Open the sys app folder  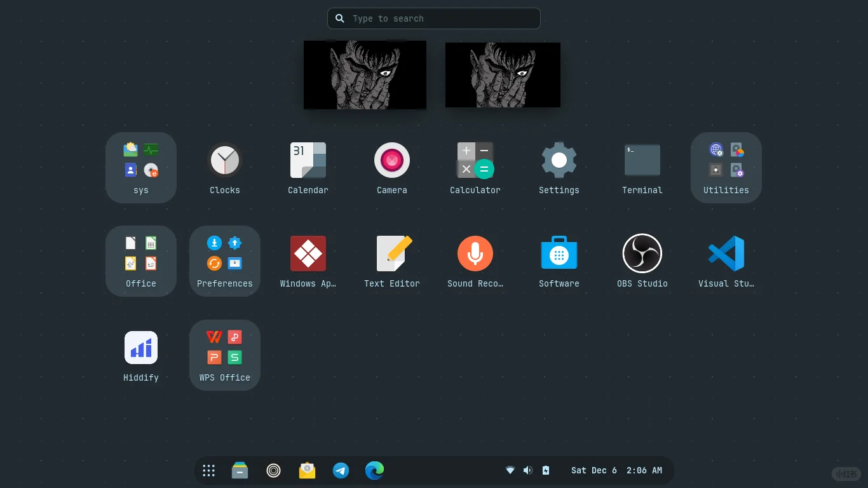pos(141,168)
